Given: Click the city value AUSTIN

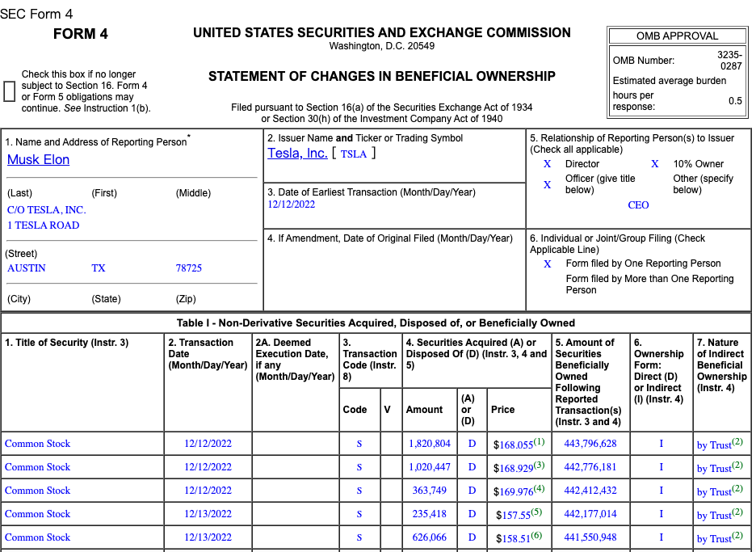Looking at the screenshot, I should click(x=27, y=268).
